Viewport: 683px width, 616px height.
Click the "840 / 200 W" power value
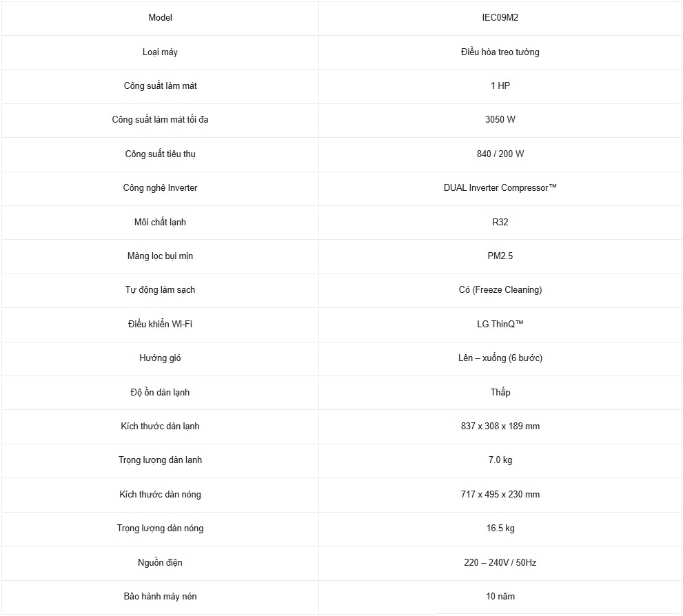tap(500, 154)
